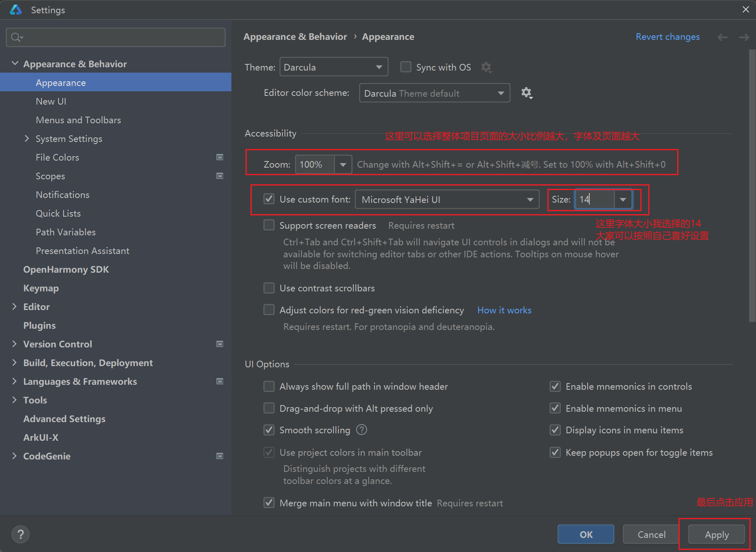Screen dimensions: 756x552
Task: Open the Zoom percentage dropdown
Action: (343, 165)
